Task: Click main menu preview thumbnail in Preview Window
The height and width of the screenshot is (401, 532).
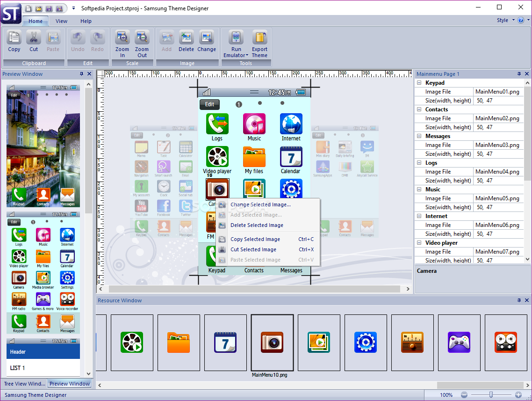Action: coord(43,273)
